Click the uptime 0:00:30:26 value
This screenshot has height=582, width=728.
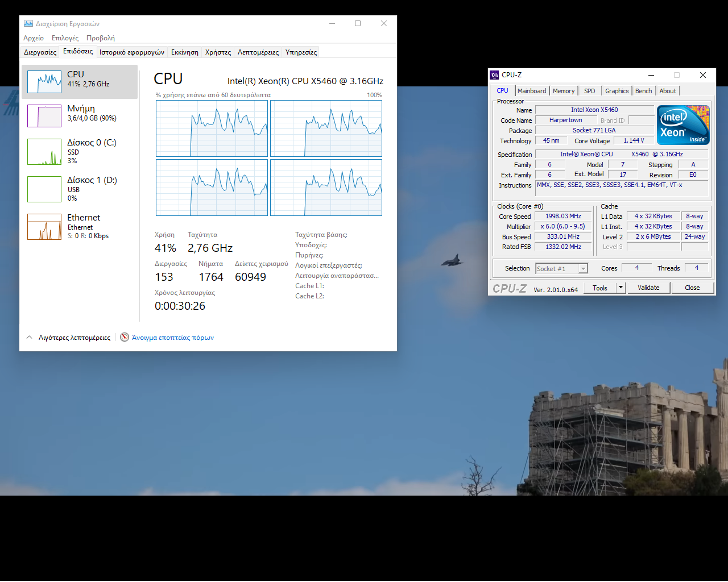[180, 306]
